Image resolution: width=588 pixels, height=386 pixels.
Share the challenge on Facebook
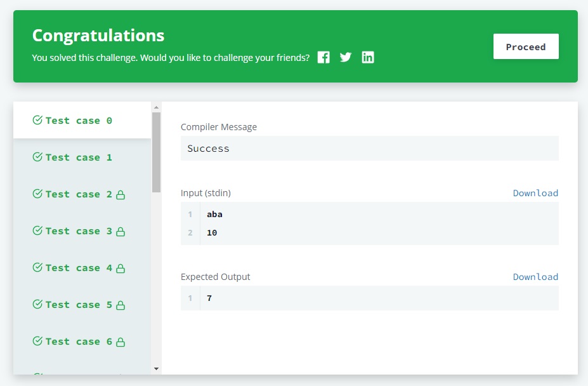point(323,57)
